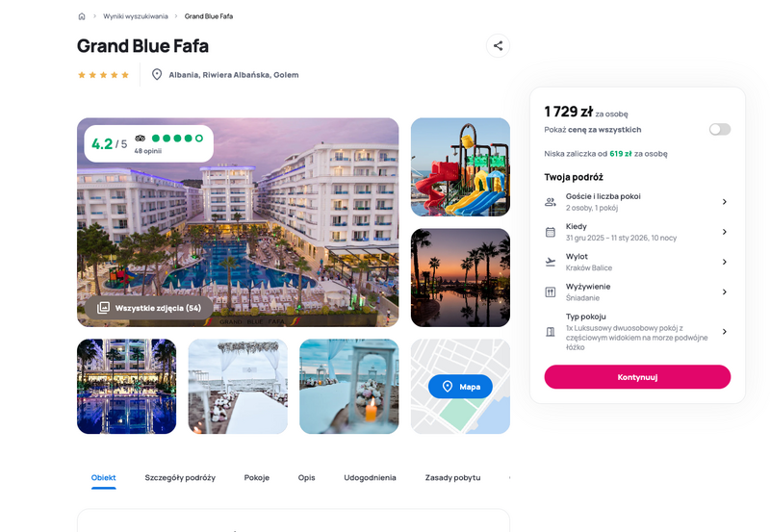Screen dimensions: 770x532
Task: Expand the Wylot Kraków Balice chevron
Action: [725, 262]
